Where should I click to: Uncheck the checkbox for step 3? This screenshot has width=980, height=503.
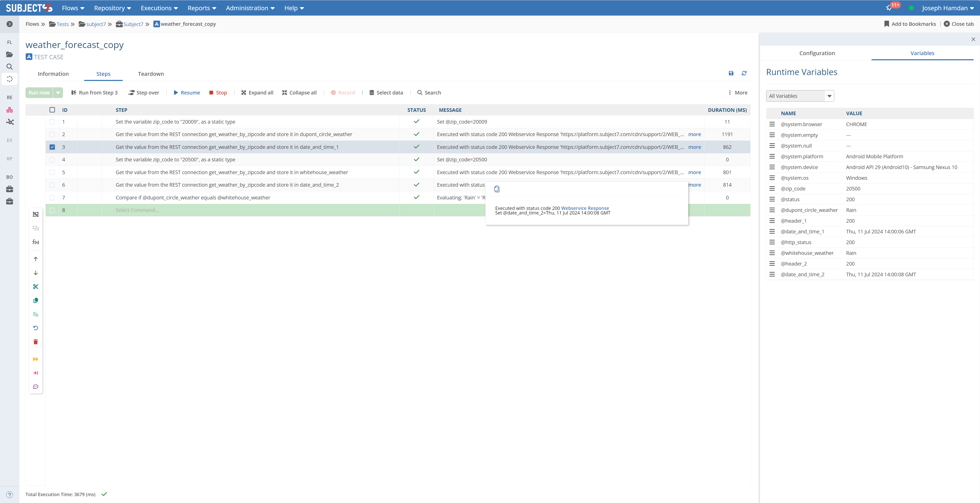52,147
